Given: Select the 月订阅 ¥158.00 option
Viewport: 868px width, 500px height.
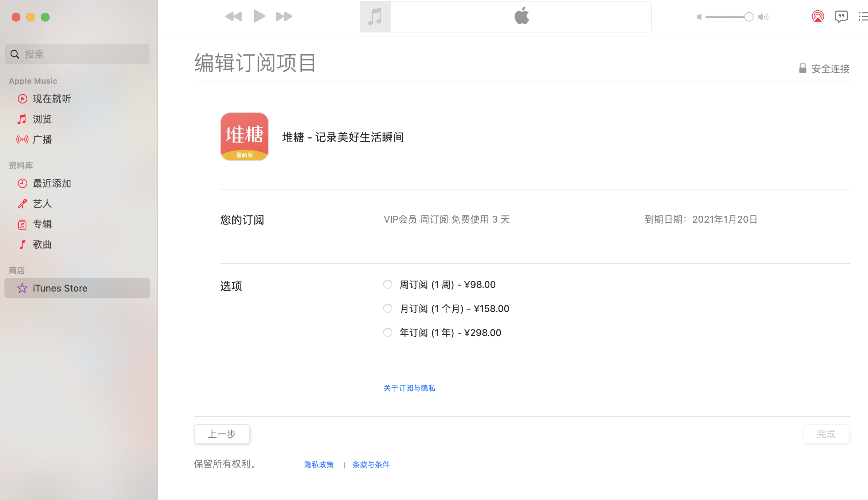Looking at the screenshot, I should (388, 308).
